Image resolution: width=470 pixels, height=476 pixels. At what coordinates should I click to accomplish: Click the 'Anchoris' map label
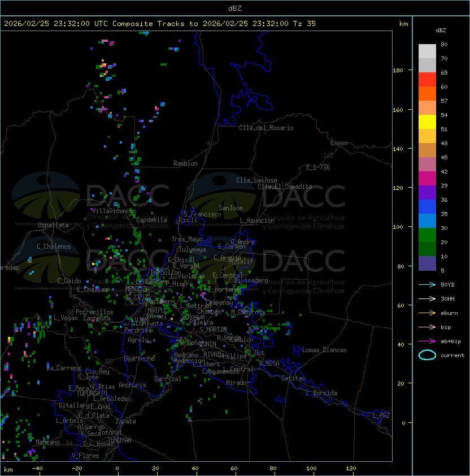(132, 385)
